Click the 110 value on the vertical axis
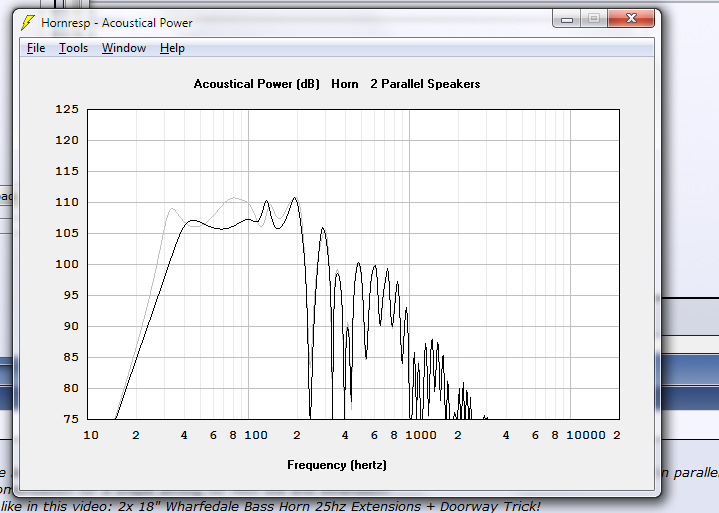Image resolution: width=719 pixels, height=513 pixels. coord(67,202)
